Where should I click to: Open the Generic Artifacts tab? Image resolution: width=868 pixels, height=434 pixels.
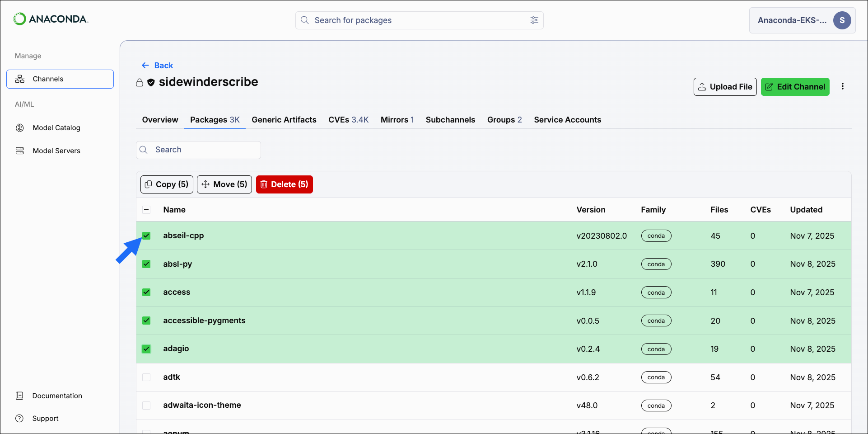284,120
